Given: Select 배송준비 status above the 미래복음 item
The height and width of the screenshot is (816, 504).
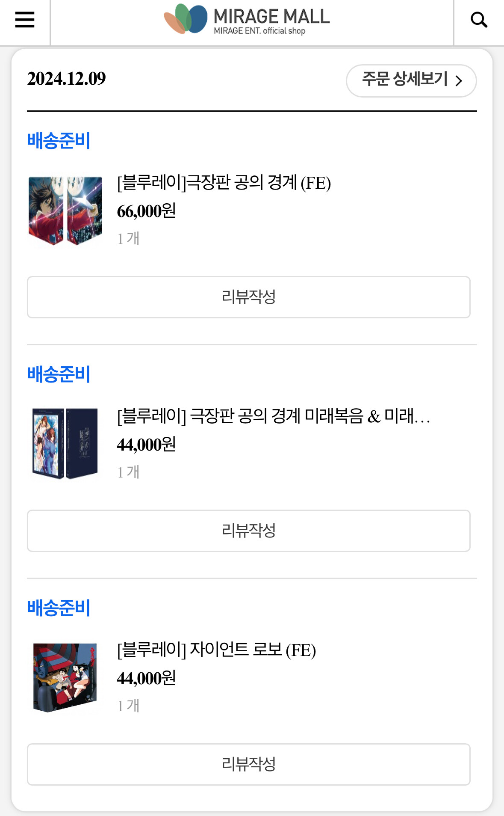Looking at the screenshot, I should pos(59,374).
